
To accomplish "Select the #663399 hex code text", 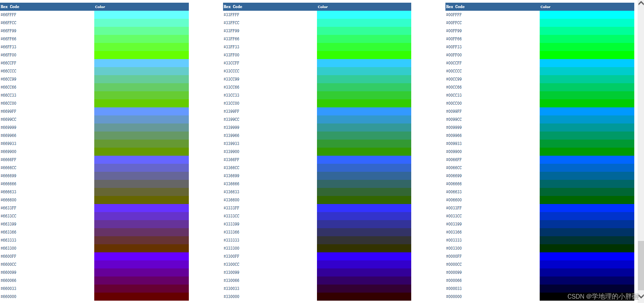I will (8, 224).
